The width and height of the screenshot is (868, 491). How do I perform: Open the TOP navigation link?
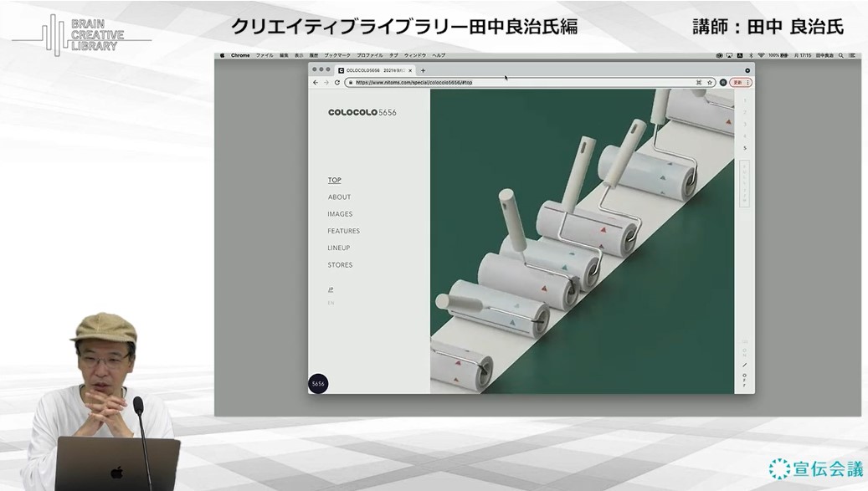coord(334,180)
